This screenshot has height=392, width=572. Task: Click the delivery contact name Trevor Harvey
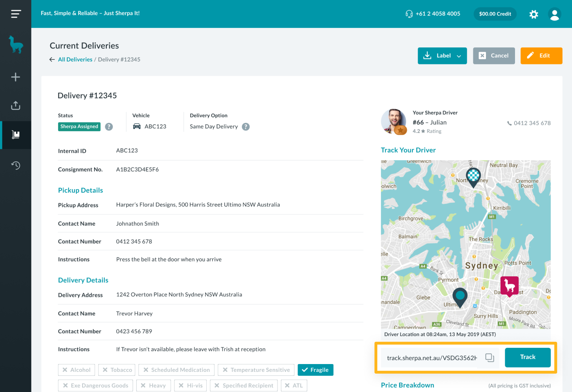[x=135, y=314]
